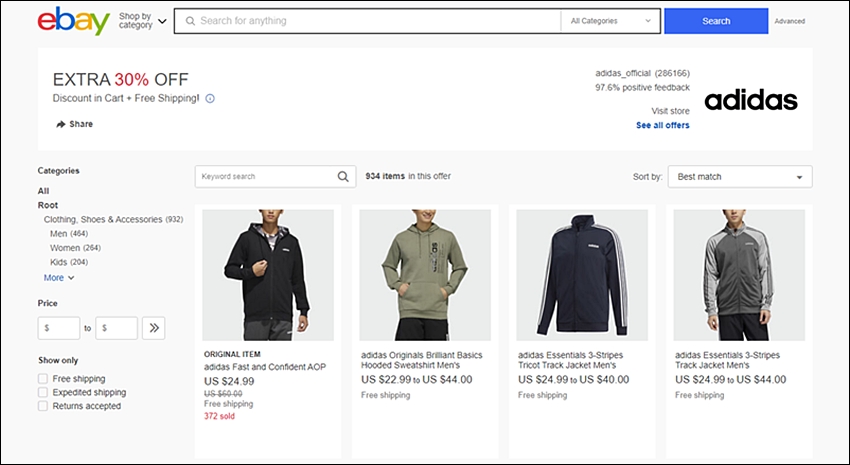This screenshot has width=850, height=465.
Task: Click the Share arrow icon
Action: point(61,124)
